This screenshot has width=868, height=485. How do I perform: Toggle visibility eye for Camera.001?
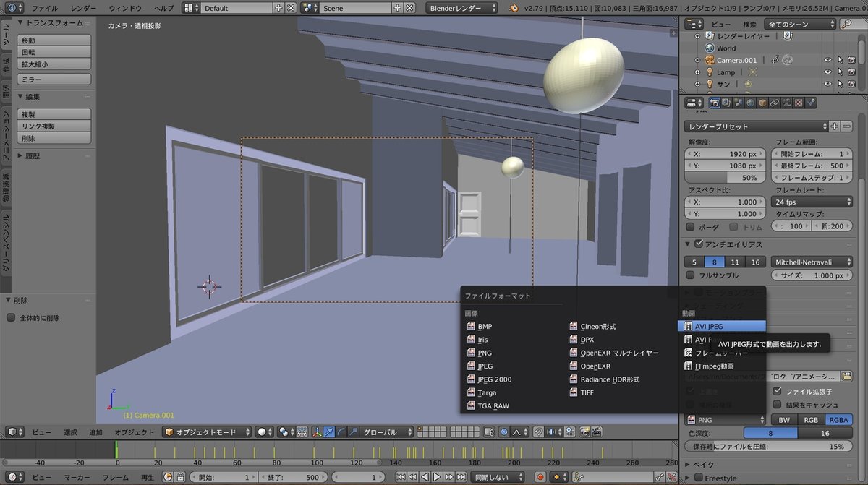(828, 60)
